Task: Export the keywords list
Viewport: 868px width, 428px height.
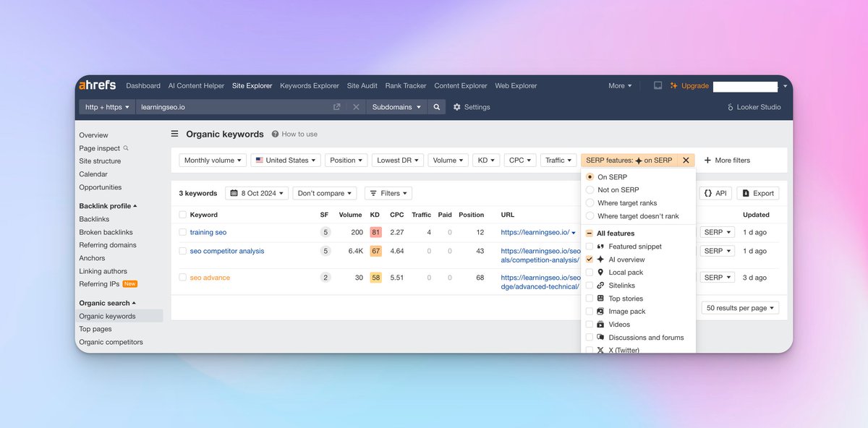Action: (758, 193)
